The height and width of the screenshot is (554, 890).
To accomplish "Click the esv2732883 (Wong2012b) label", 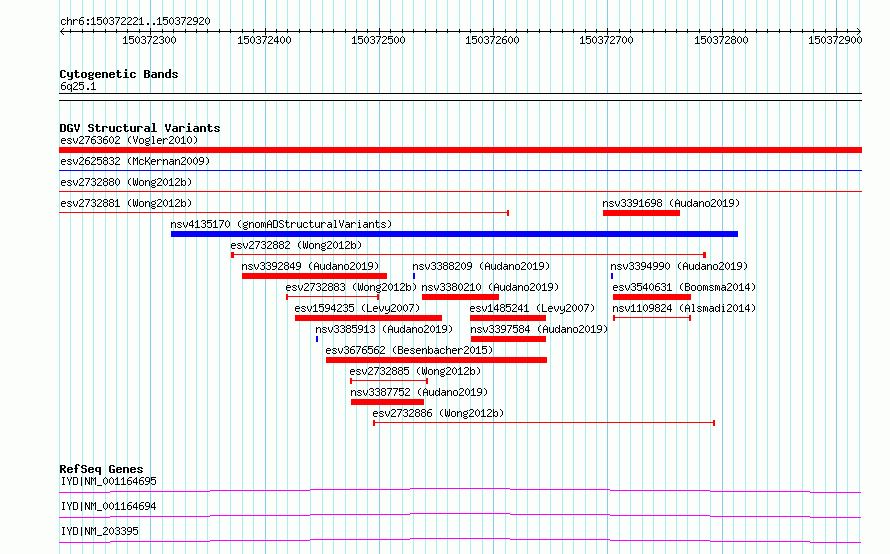I will [x=351, y=287].
